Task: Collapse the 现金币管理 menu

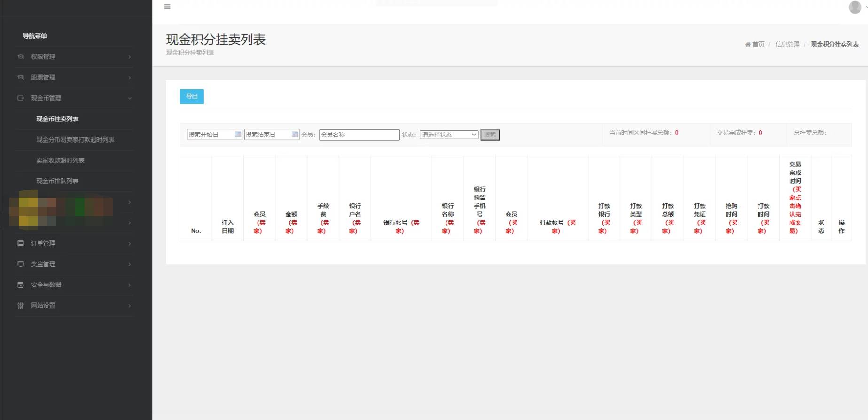Action: tap(74, 98)
